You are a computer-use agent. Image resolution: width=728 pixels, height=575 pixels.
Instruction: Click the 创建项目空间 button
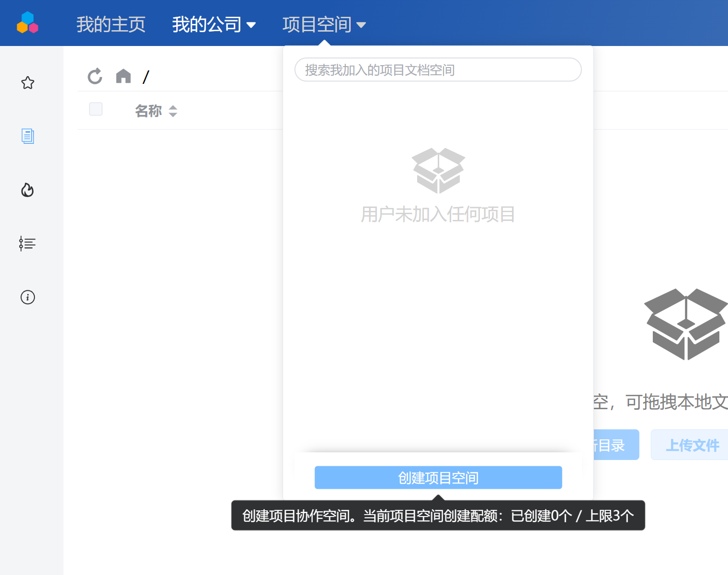tap(438, 478)
